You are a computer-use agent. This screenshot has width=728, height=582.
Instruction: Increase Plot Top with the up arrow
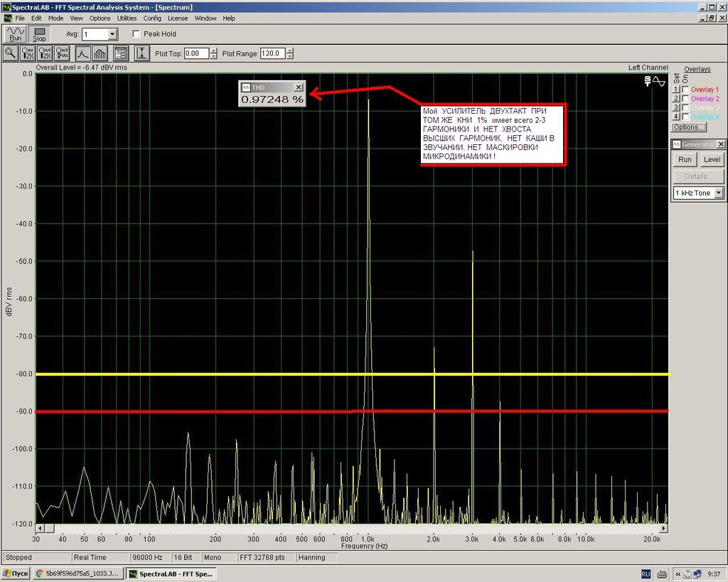(213, 50)
